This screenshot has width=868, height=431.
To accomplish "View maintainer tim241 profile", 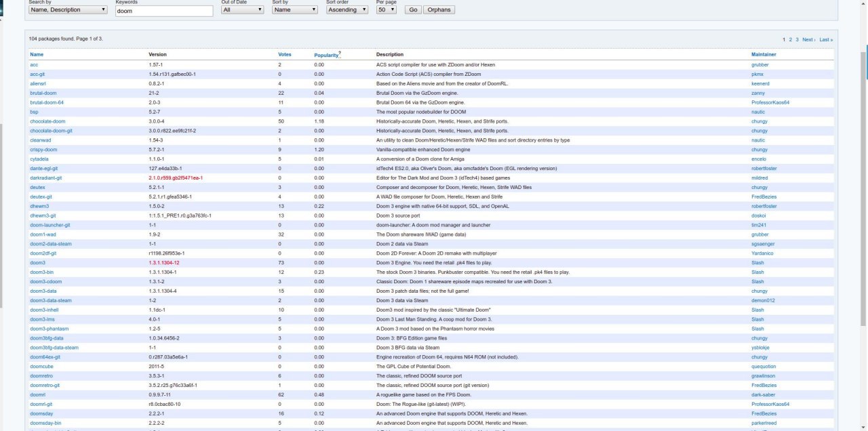I will [x=758, y=225].
